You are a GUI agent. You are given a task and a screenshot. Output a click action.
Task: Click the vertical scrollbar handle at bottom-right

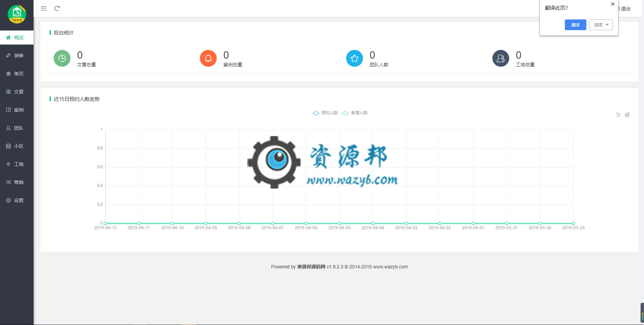(x=642, y=313)
